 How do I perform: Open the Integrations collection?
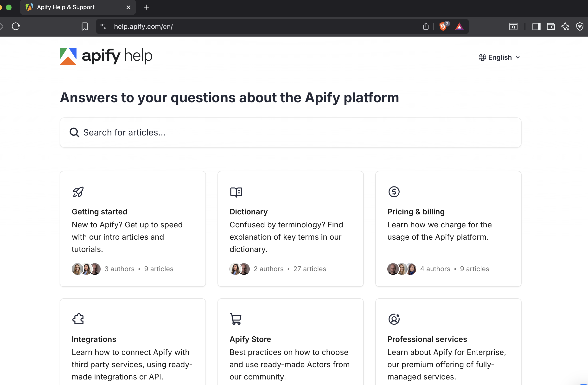[133, 342]
